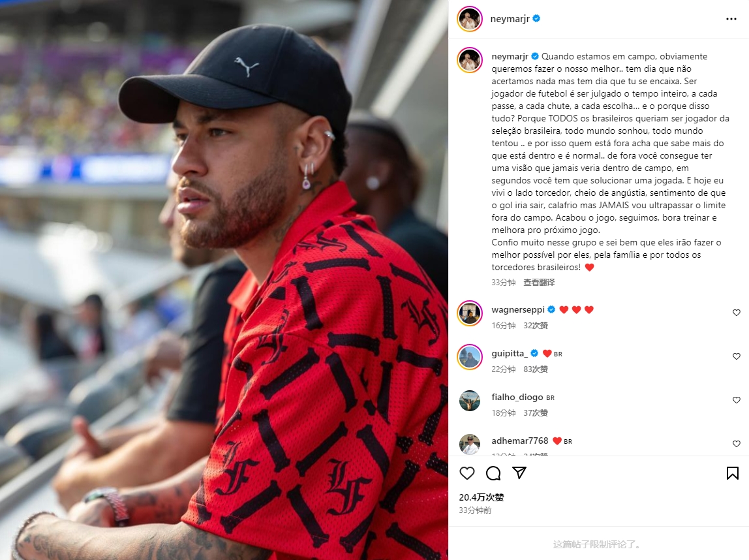Click neymarjr username in header

point(510,19)
